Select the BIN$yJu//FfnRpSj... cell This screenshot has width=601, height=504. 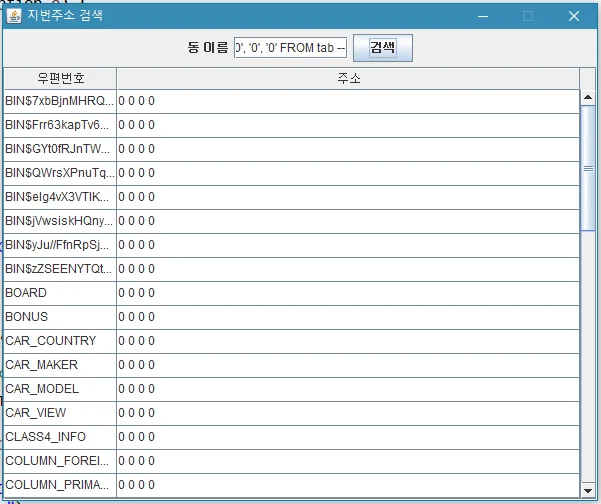point(60,245)
